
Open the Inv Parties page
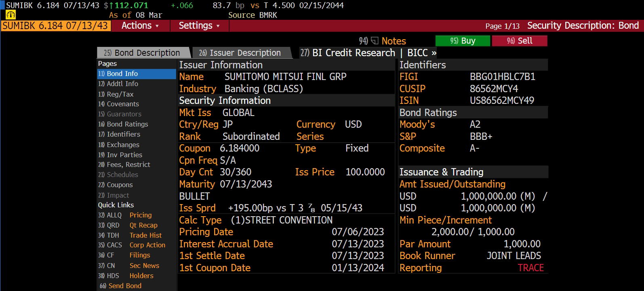coord(137,155)
